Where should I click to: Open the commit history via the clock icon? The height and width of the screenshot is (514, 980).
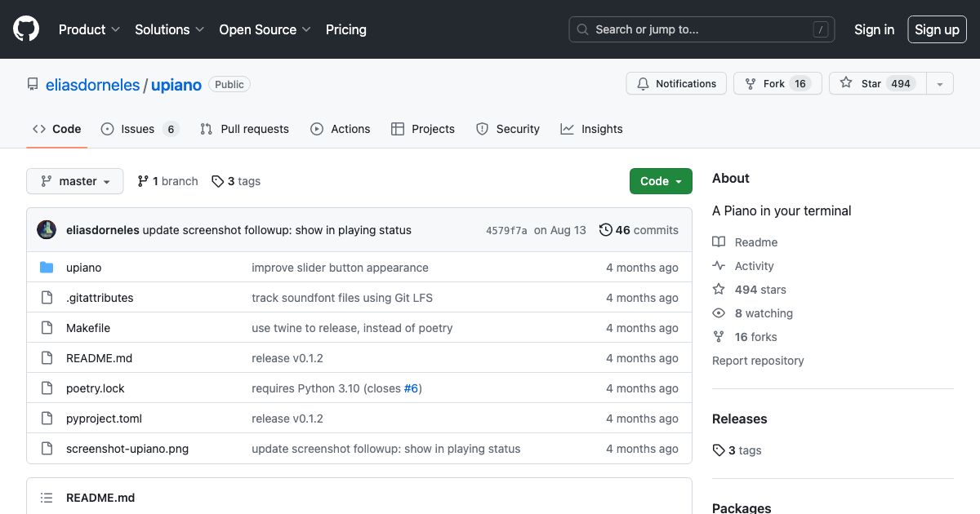606,230
